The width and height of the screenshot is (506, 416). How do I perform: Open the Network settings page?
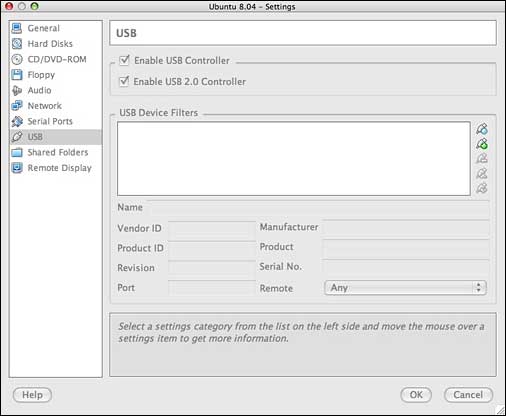[x=45, y=106]
